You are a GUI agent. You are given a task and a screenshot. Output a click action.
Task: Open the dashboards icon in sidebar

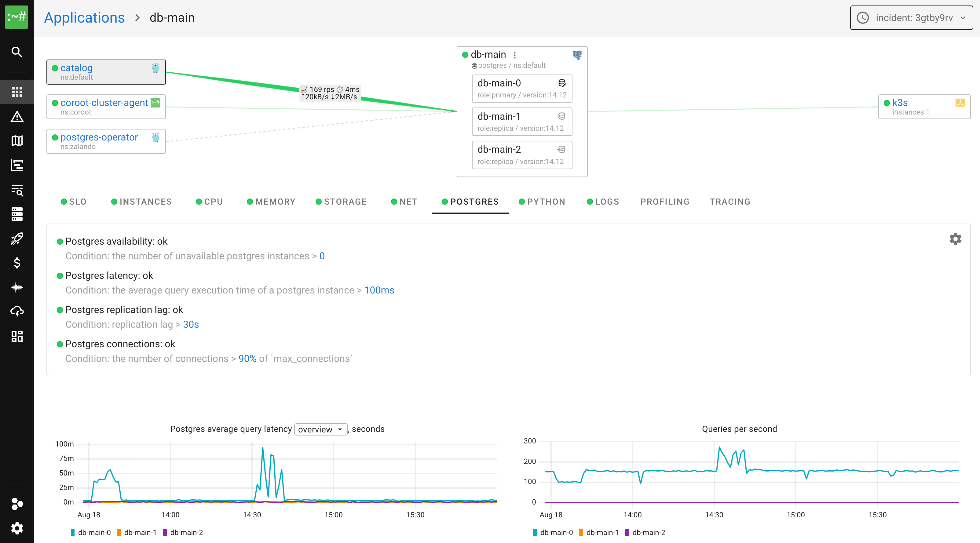point(17,336)
